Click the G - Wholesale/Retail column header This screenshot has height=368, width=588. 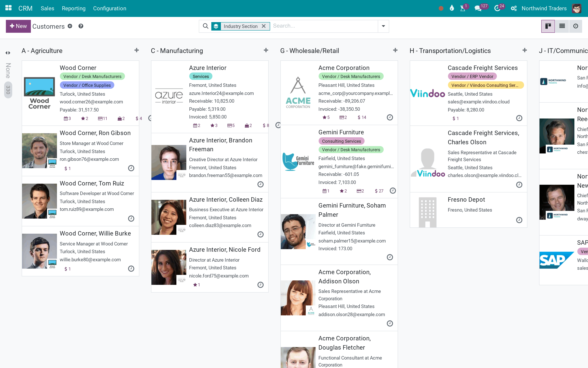(309, 51)
